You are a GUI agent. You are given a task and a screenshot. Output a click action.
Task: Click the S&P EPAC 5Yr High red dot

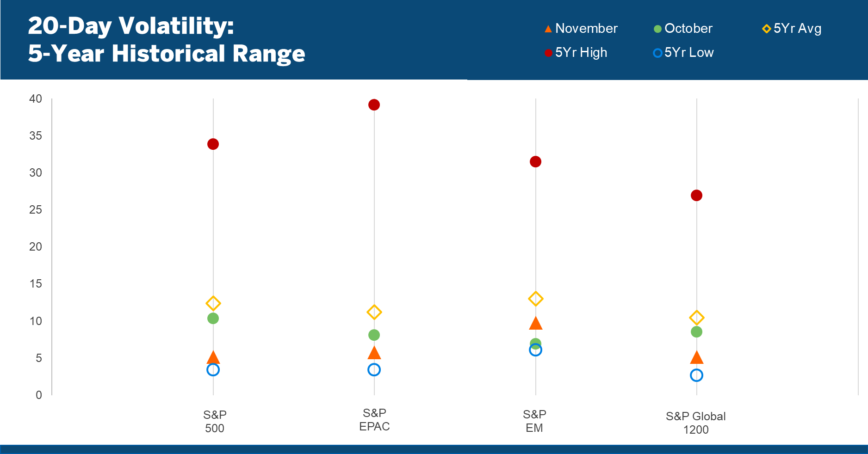coord(374,105)
